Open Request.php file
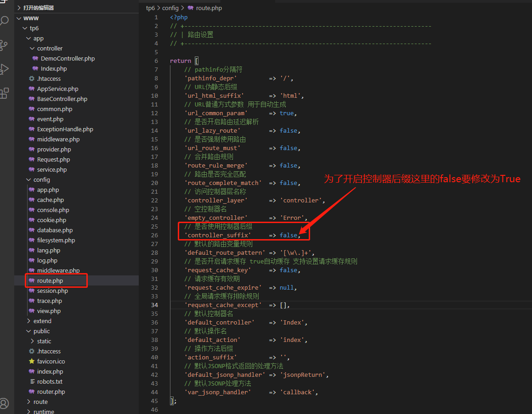The width and height of the screenshot is (532, 414). (x=54, y=159)
